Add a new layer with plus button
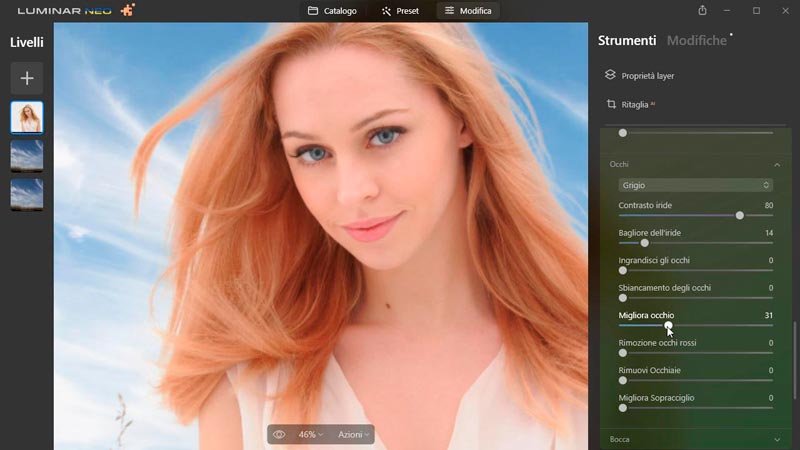Screen dimensions: 800x450 27,78
